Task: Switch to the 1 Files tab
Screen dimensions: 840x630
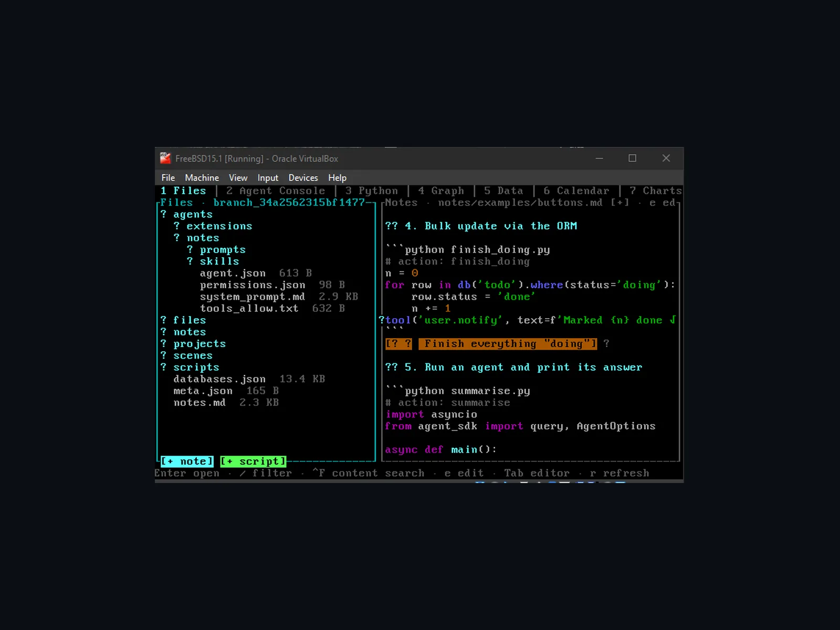Action: (x=183, y=191)
